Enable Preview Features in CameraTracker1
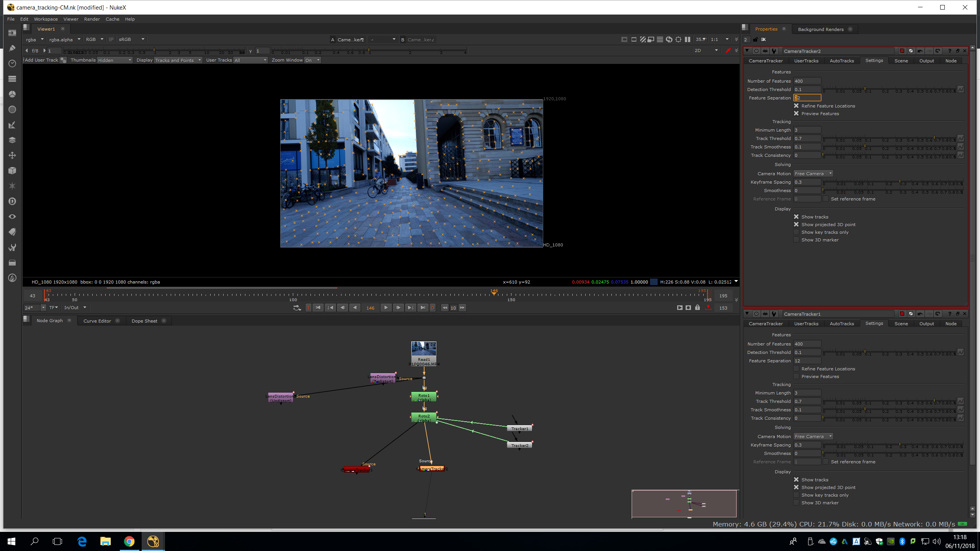Viewport: 980px width, 551px height. [x=796, y=377]
